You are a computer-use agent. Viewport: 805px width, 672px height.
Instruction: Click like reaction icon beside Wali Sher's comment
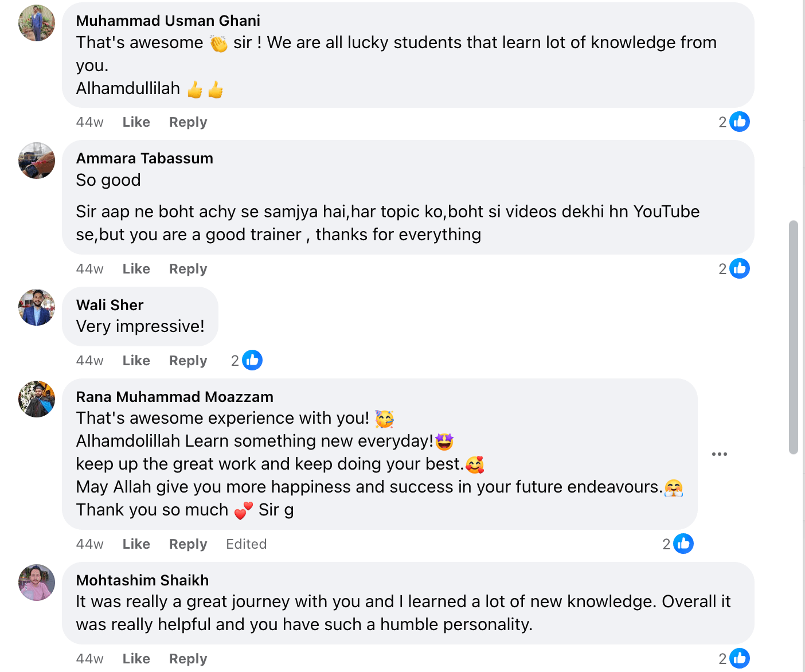pyautogui.click(x=252, y=360)
